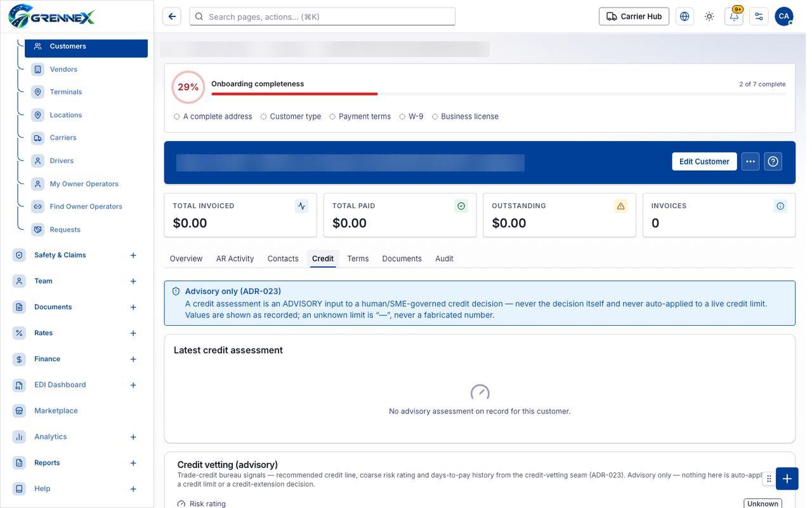Open the CA user avatar menu

coord(784,17)
